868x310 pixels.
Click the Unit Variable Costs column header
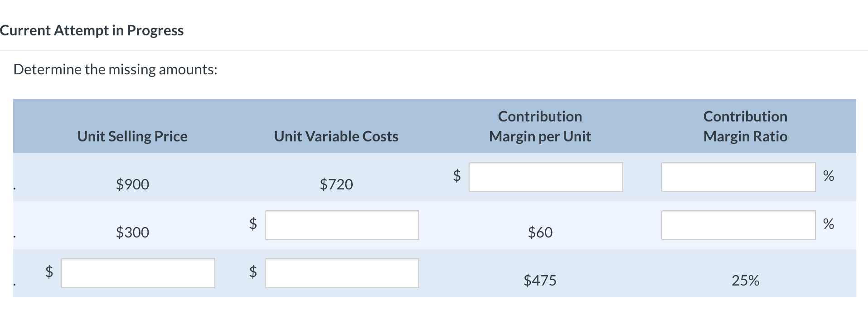tap(336, 136)
